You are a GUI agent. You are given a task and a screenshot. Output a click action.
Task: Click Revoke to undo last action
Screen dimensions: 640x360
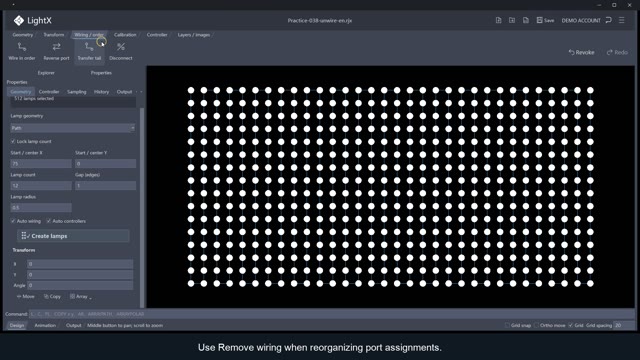[x=581, y=52]
